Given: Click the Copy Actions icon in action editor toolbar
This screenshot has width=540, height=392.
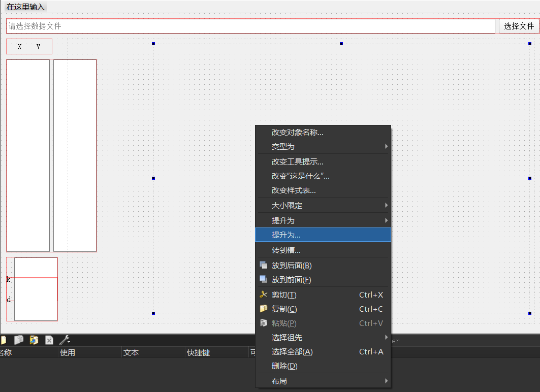Looking at the screenshot, I should (19, 340).
